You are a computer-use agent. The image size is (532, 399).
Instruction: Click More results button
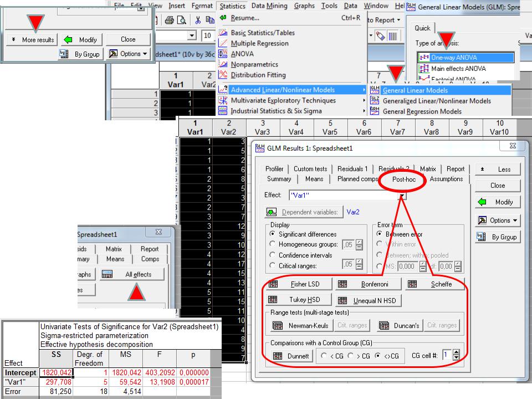tap(32, 40)
